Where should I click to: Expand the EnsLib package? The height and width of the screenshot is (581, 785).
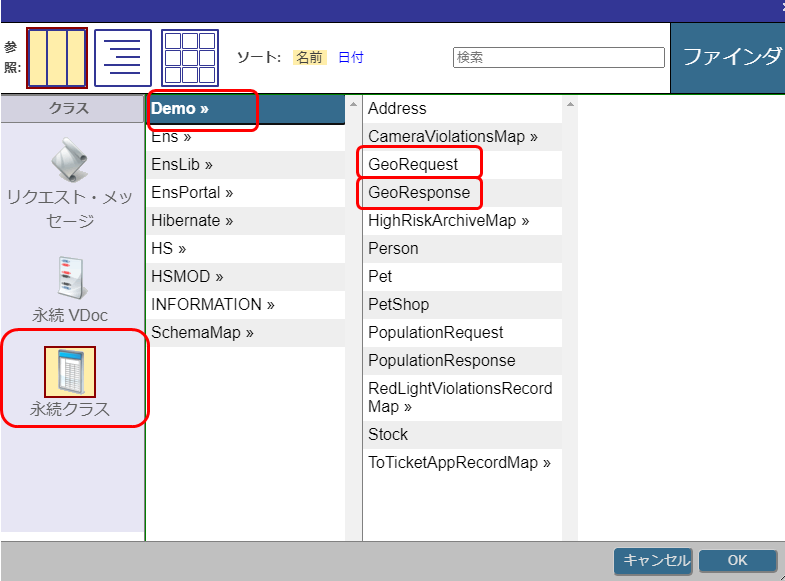point(182,164)
